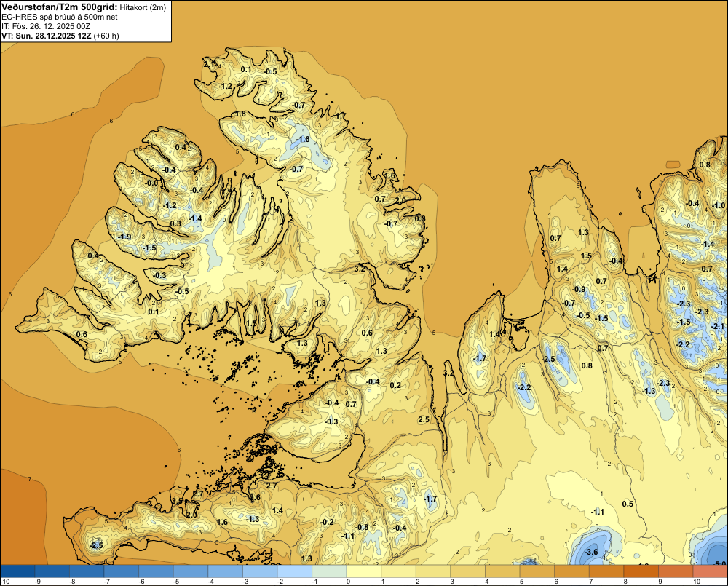Screen dimensions: 728x586
Task: Choose legend swatch between 5 and 6
Action: [537, 571]
